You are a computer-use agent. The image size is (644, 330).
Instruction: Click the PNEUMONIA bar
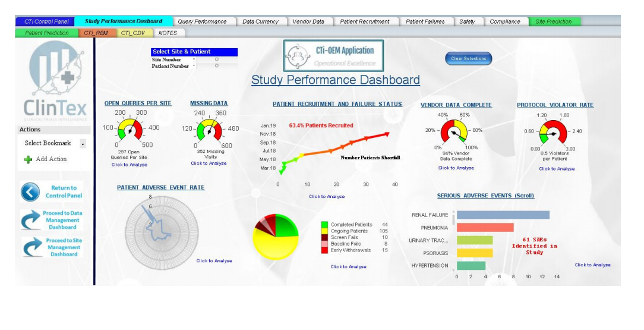pos(485,228)
